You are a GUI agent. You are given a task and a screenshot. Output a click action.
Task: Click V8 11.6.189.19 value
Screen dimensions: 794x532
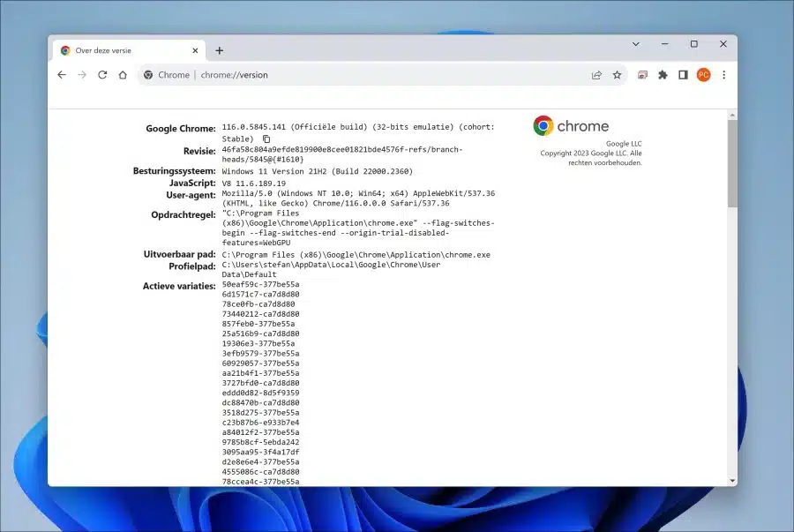[x=254, y=184]
